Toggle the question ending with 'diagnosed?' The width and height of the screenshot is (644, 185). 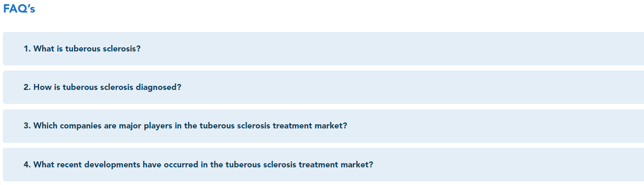click(323, 87)
